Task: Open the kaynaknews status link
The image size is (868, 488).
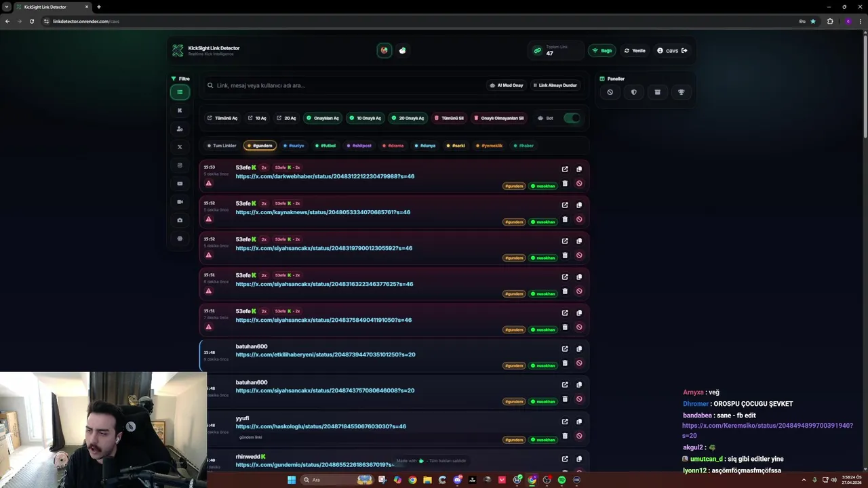Action: click(x=323, y=212)
